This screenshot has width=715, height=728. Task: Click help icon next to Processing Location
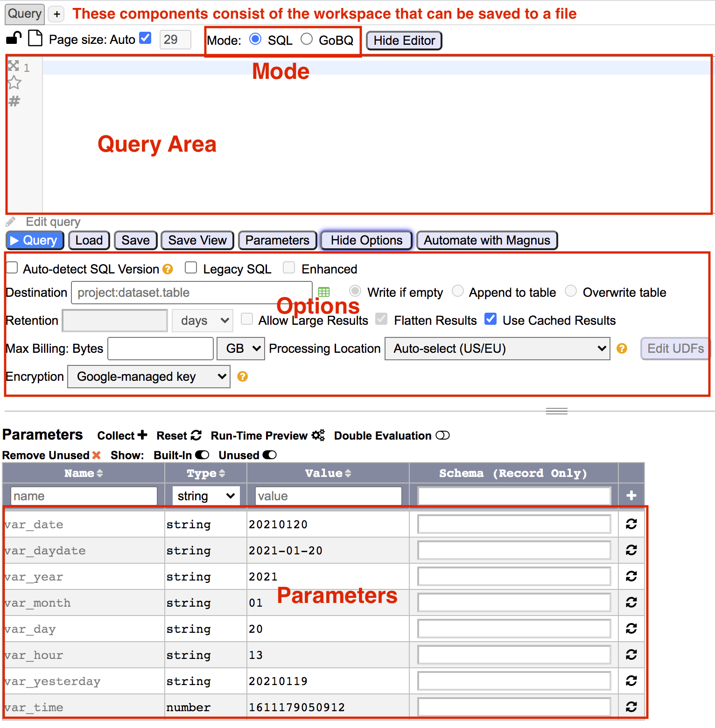tap(622, 349)
